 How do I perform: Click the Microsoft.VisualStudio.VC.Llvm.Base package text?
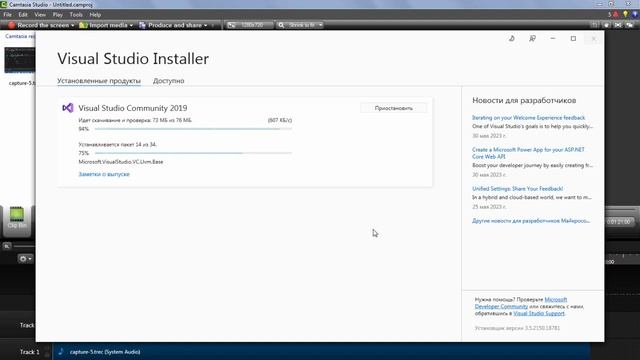(121, 162)
